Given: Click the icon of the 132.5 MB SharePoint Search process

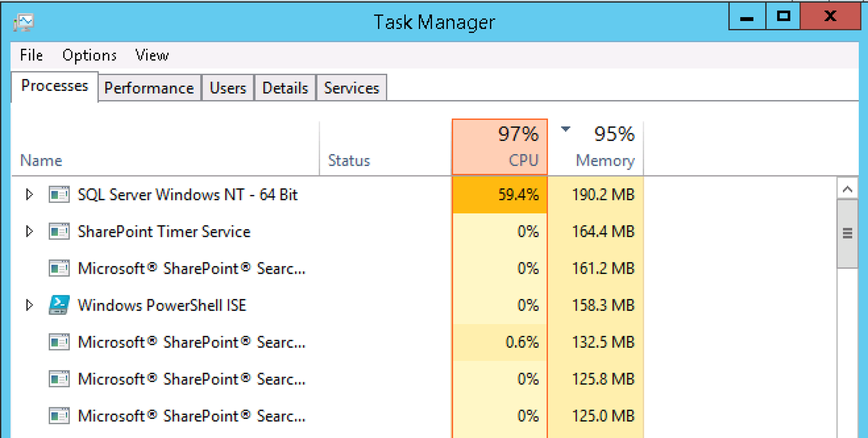Looking at the screenshot, I should coord(59,342).
